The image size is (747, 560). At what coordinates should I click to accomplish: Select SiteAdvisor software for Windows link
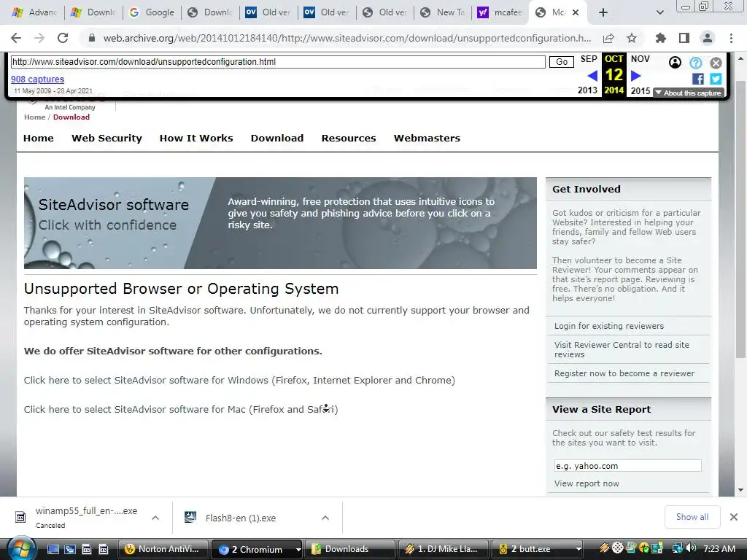239,380
